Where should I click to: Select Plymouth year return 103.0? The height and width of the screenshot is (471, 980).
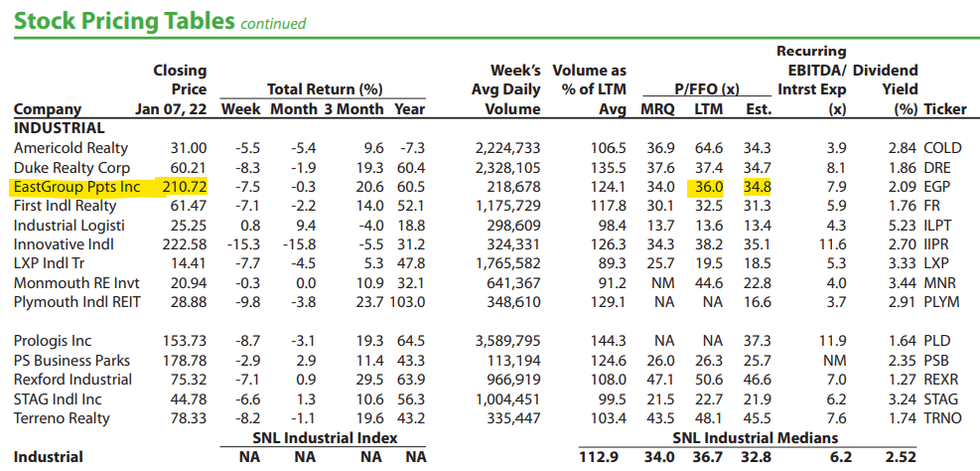[x=407, y=302]
